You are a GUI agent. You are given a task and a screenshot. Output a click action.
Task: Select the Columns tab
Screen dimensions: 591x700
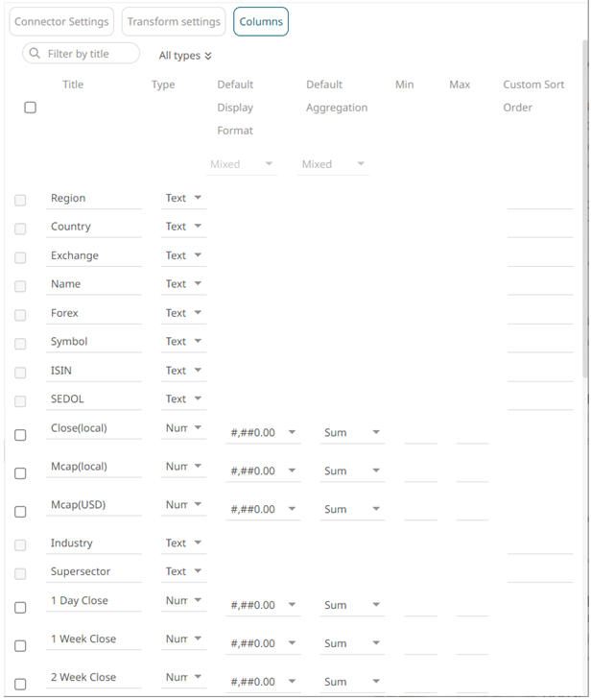click(x=261, y=21)
